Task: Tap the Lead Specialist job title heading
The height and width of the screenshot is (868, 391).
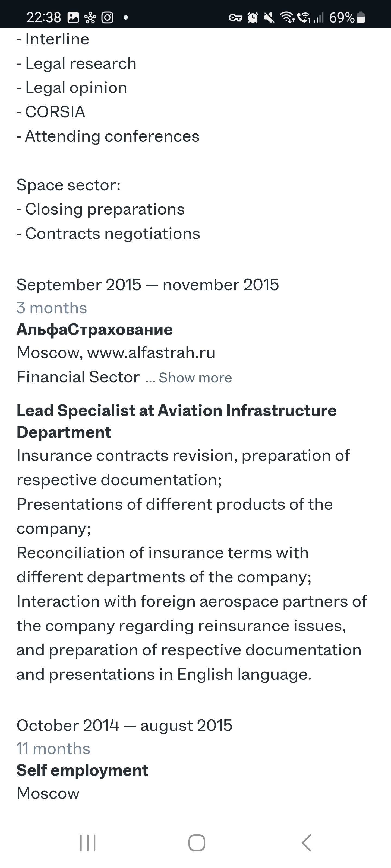Action: [176, 421]
